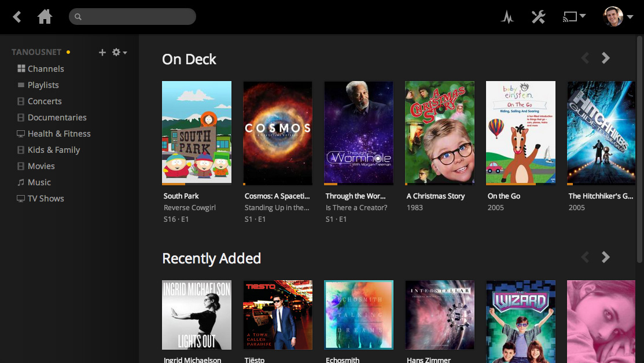
Task: Click On the Go title text
Action: pos(504,196)
